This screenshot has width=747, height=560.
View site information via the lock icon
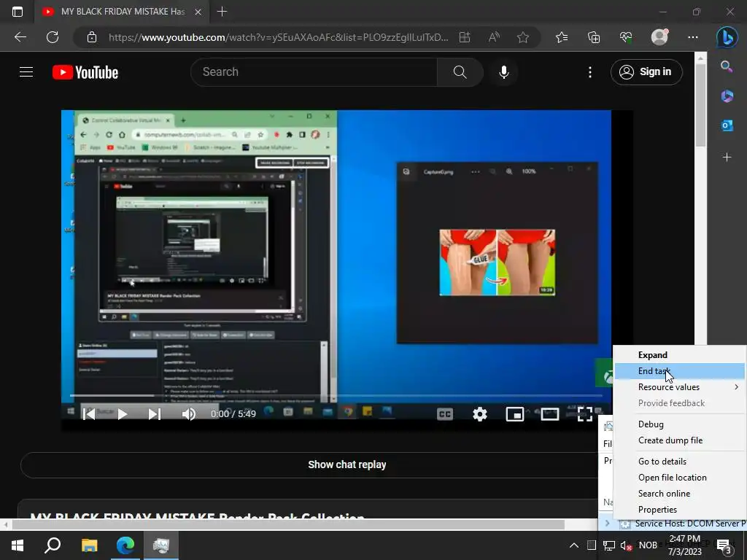point(92,37)
